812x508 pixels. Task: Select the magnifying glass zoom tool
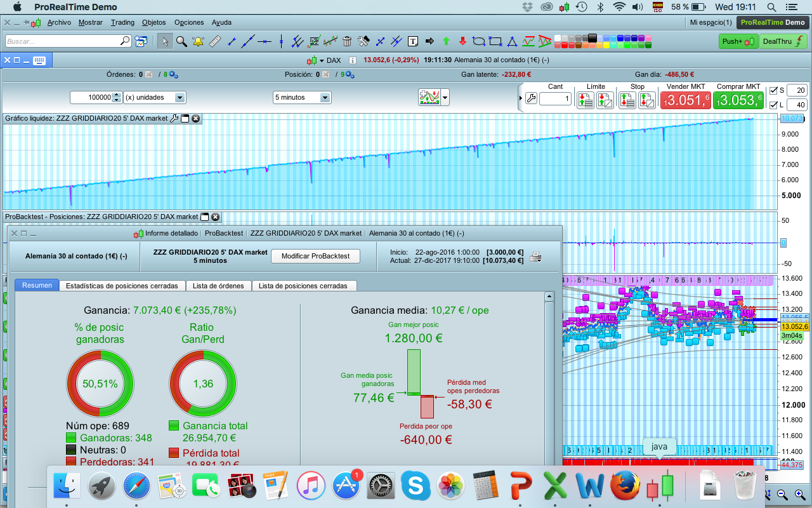[181, 41]
